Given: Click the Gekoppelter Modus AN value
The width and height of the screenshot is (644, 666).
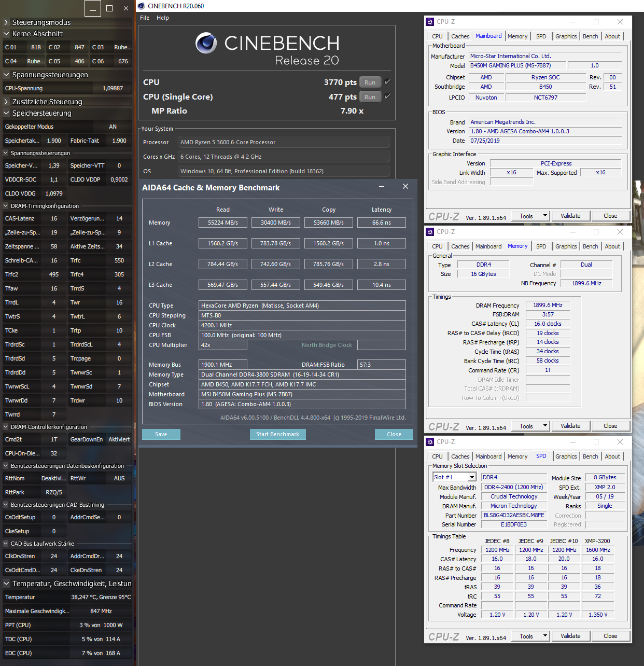Looking at the screenshot, I should click(113, 127).
